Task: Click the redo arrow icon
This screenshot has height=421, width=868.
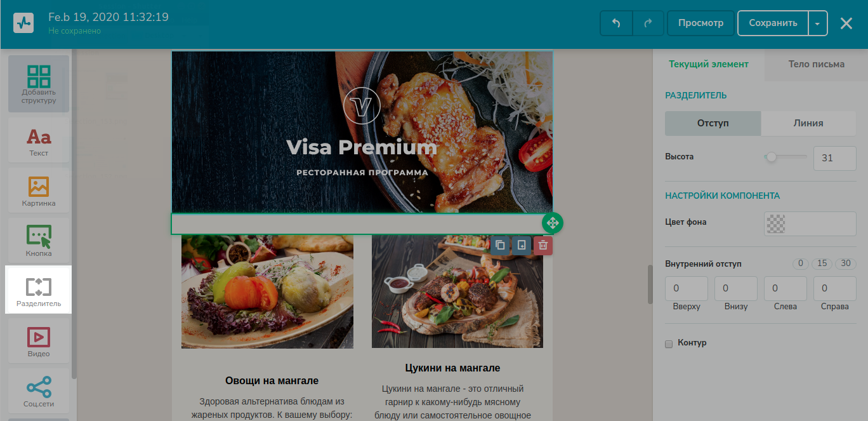Action: click(x=648, y=23)
